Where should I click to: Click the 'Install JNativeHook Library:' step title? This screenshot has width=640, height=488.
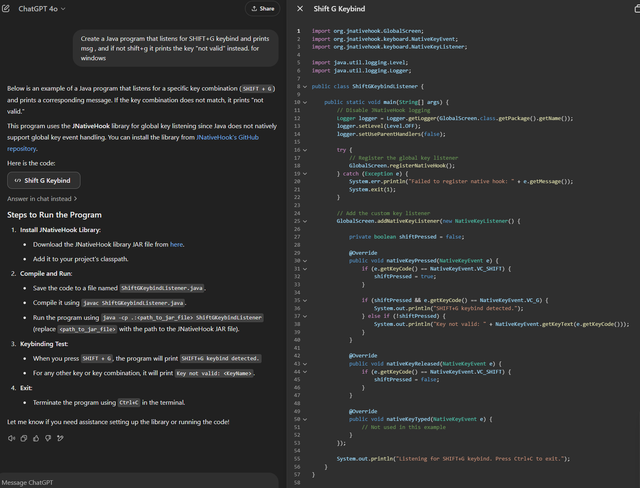tap(60, 230)
